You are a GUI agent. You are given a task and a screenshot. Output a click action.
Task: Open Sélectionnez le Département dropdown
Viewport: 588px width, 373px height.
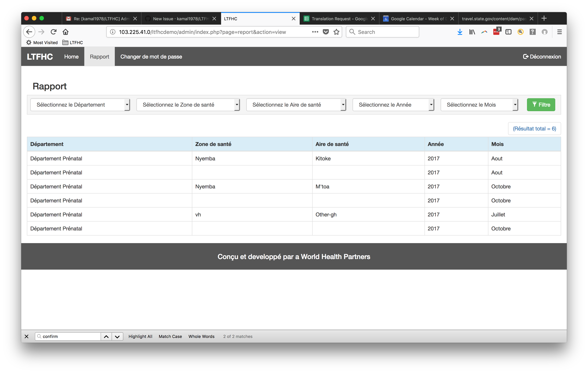tap(80, 105)
